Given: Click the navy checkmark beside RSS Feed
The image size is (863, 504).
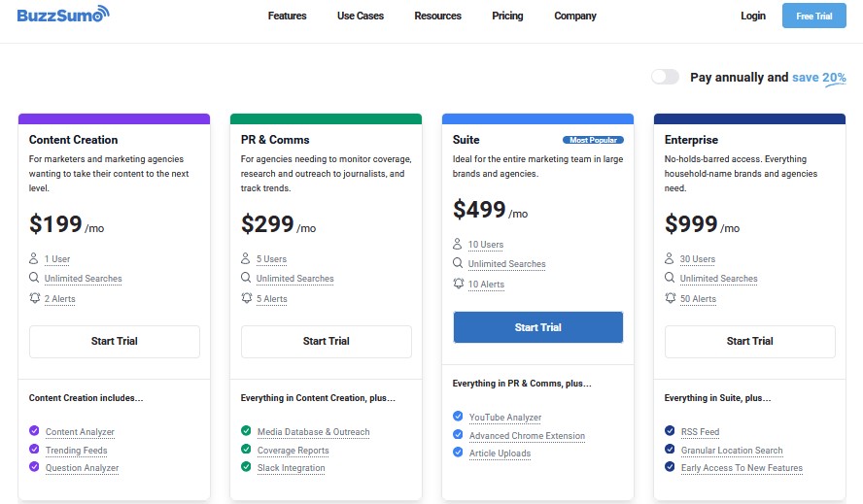Looking at the screenshot, I should [671, 431].
